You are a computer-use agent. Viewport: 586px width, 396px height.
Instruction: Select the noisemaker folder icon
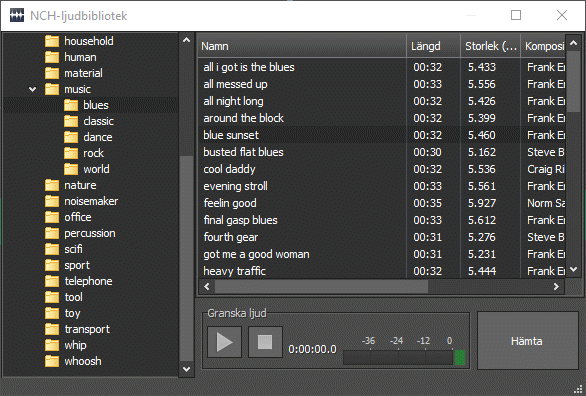point(52,201)
